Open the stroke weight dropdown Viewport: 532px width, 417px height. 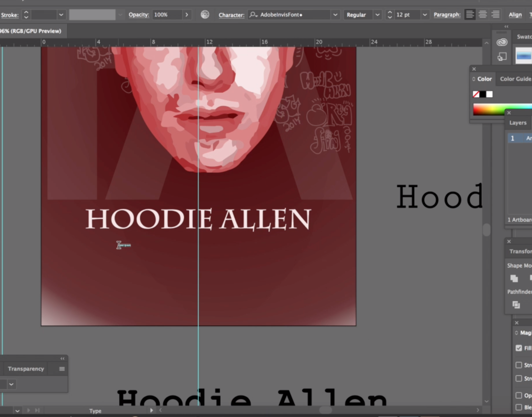pos(61,15)
